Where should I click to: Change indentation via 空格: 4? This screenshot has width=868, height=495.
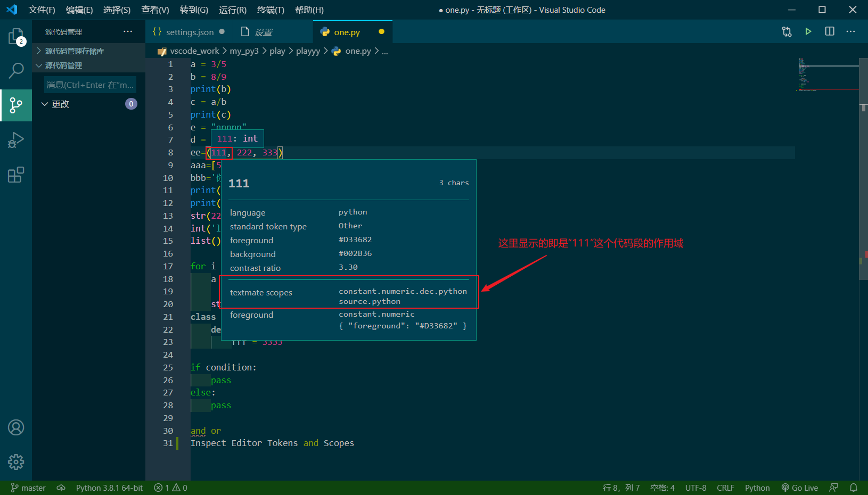[x=662, y=488]
